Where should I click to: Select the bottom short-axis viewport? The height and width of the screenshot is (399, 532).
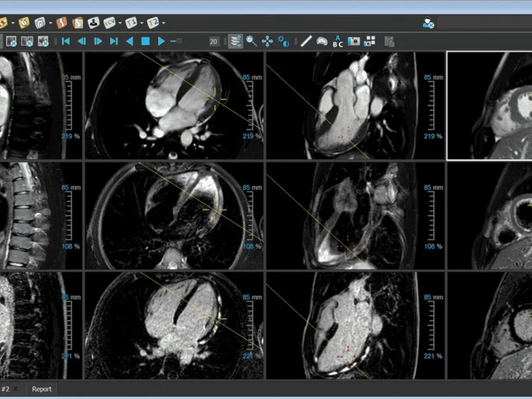pyautogui.click(x=489, y=326)
